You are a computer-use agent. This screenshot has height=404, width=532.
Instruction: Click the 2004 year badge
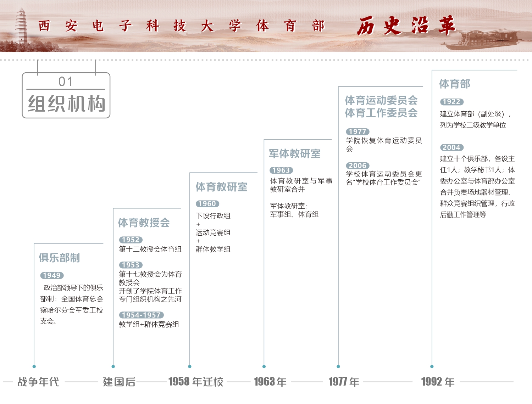point(452,148)
